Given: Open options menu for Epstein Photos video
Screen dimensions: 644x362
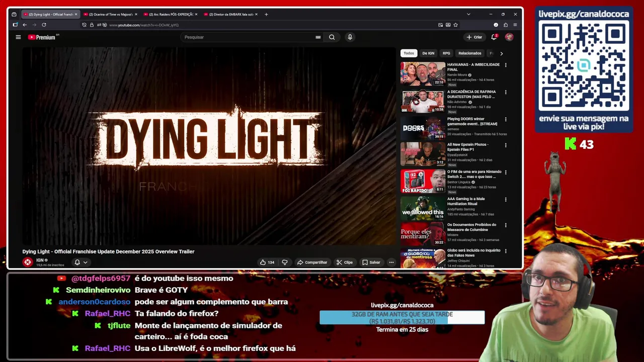Looking at the screenshot, I should click(x=506, y=145).
